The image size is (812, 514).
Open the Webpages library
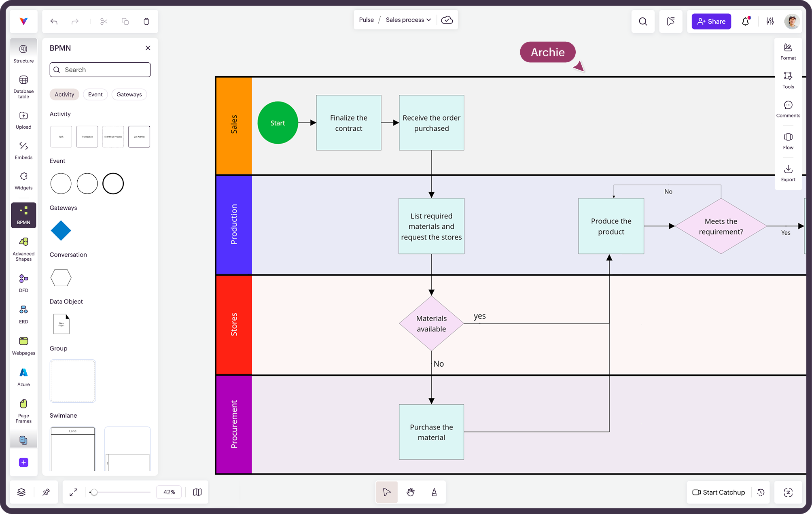(x=23, y=346)
